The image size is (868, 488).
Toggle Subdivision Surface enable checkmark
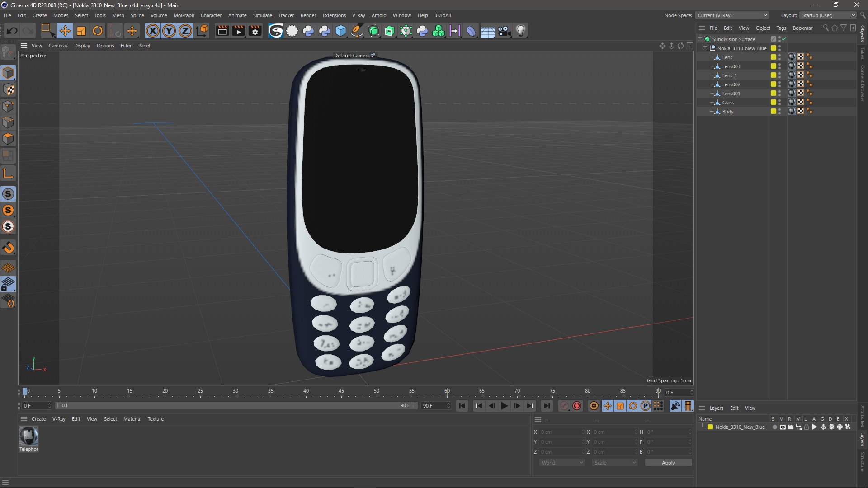[x=784, y=39]
